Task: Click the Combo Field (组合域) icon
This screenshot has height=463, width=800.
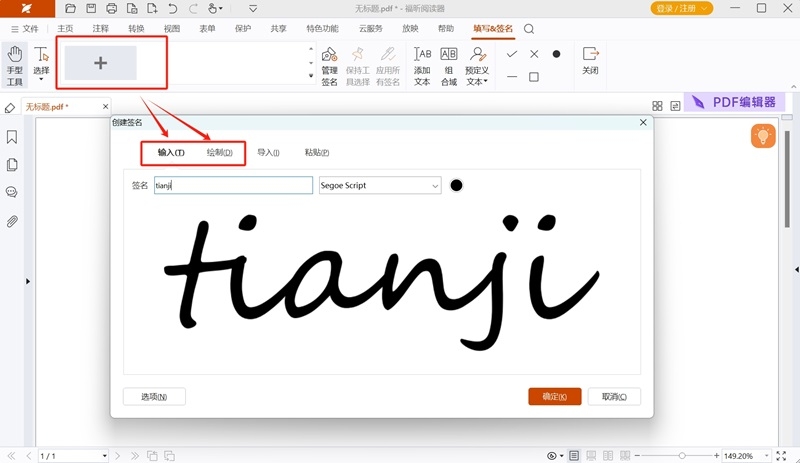Action: (x=449, y=64)
